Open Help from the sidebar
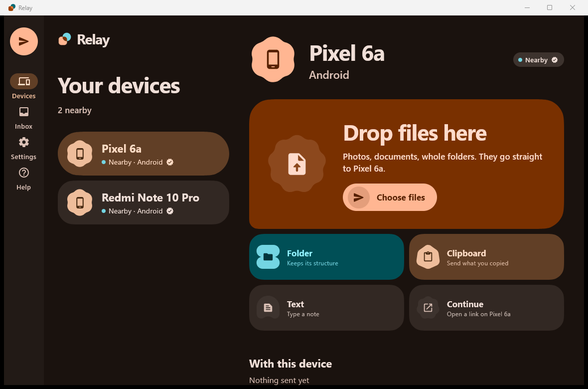The image size is (588, 389). click(23, 179)
